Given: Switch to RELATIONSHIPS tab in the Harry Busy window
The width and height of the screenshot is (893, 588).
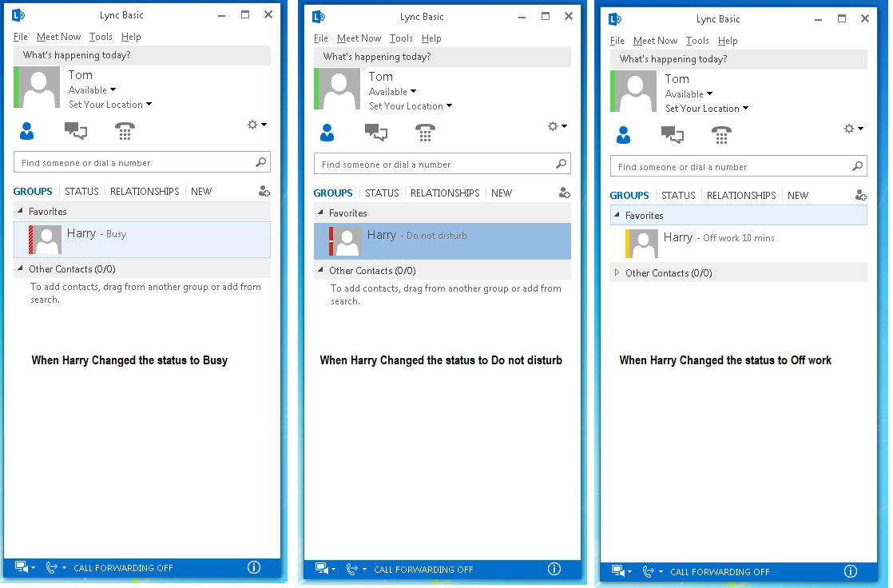Looking at the screenshot, I should [145, 192].
